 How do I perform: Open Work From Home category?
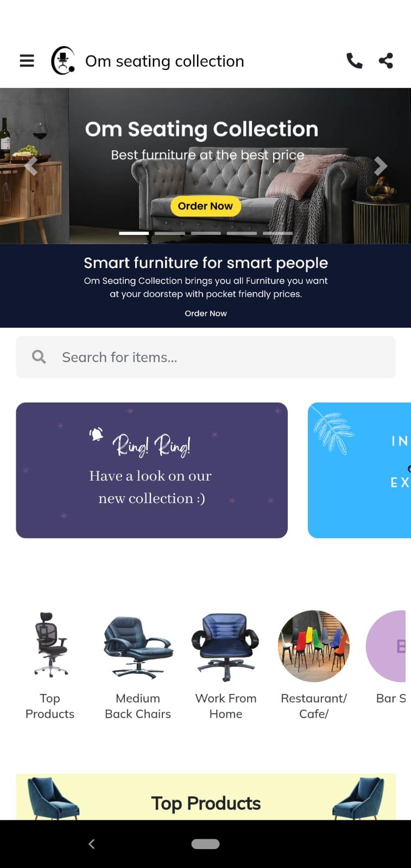click(x=226, y=666)
